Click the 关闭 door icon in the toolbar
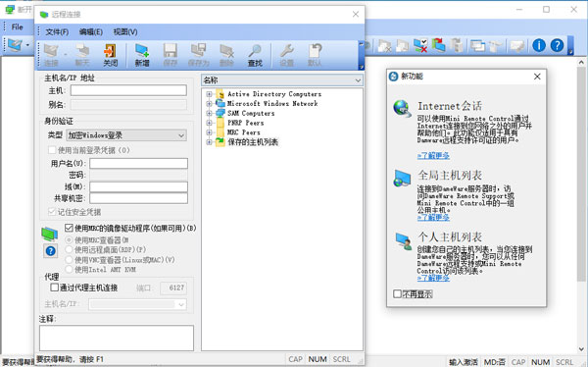 pyautogui.click(x=110, y=51)
